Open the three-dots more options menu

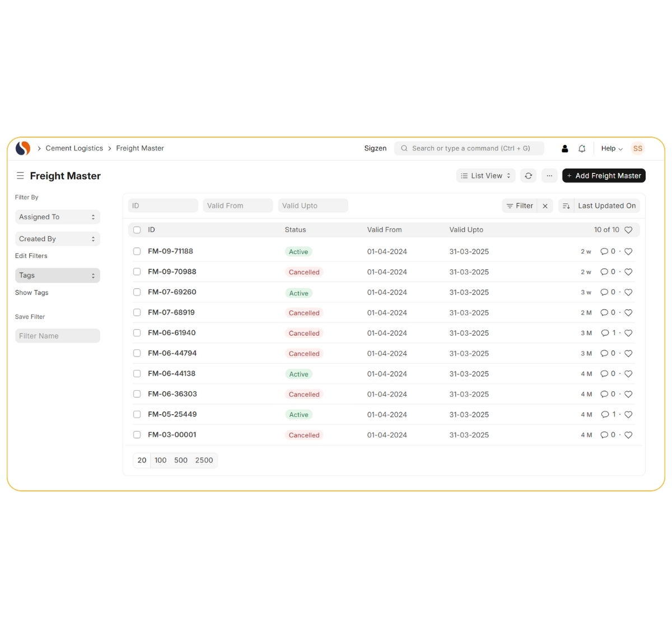point(549,176)
